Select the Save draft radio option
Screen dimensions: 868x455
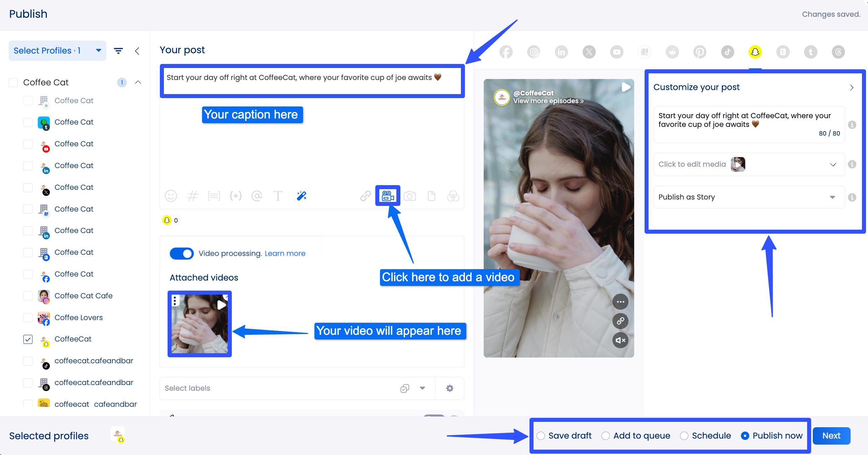click(x=541, y=436)
